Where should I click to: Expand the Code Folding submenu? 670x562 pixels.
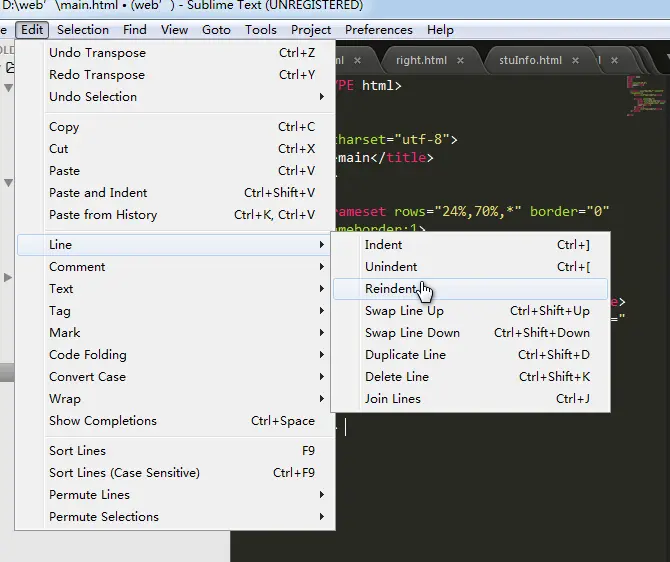point(175,355)
